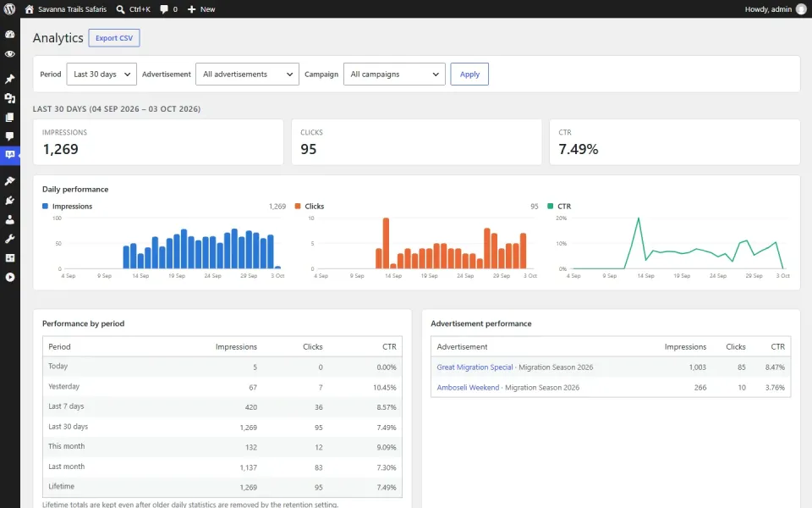Click the orange Clicks legend swatch
The width and height of the screenshot is (812, 508).
[x=297, y=206]
